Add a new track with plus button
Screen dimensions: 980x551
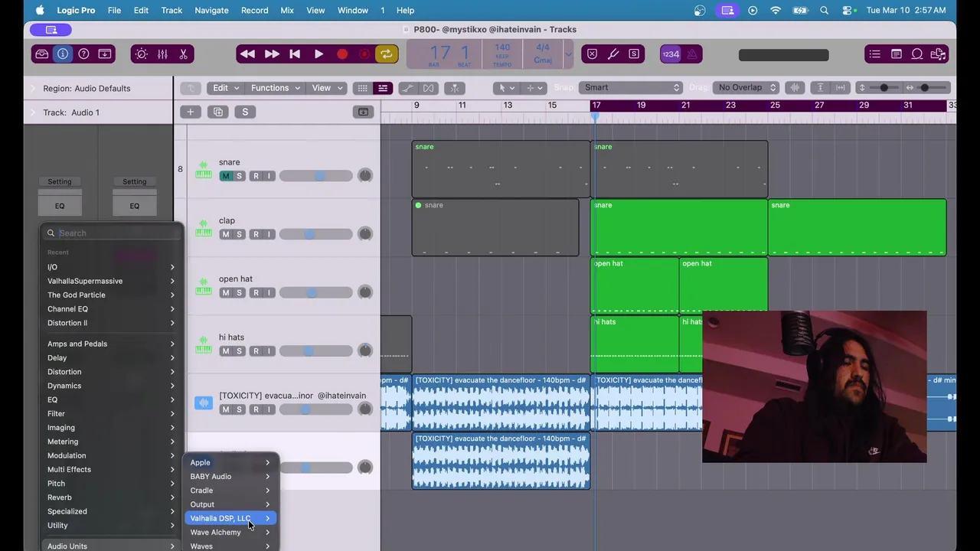pos(190,112)
